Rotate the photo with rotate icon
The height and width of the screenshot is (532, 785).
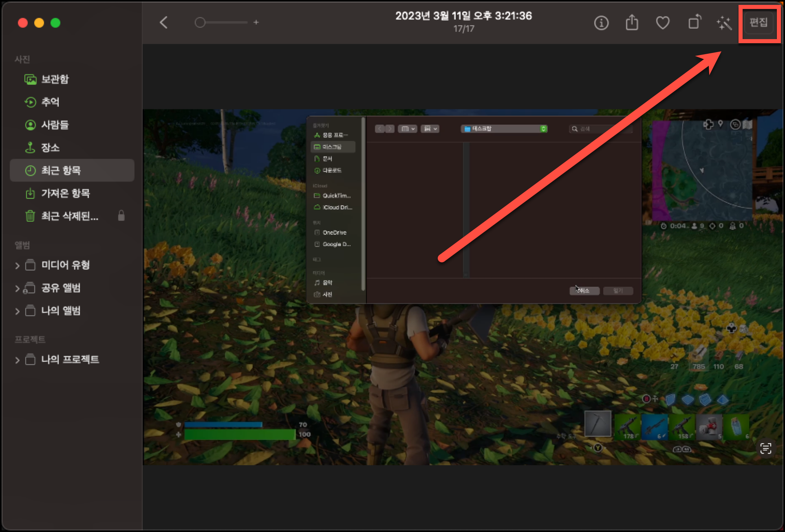694,22
